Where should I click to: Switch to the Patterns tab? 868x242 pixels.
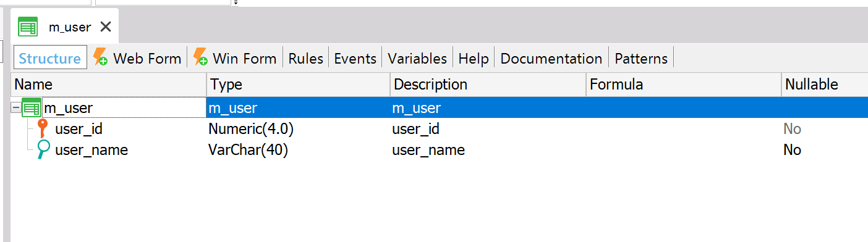pyautogui.click(x=641, y=59)
